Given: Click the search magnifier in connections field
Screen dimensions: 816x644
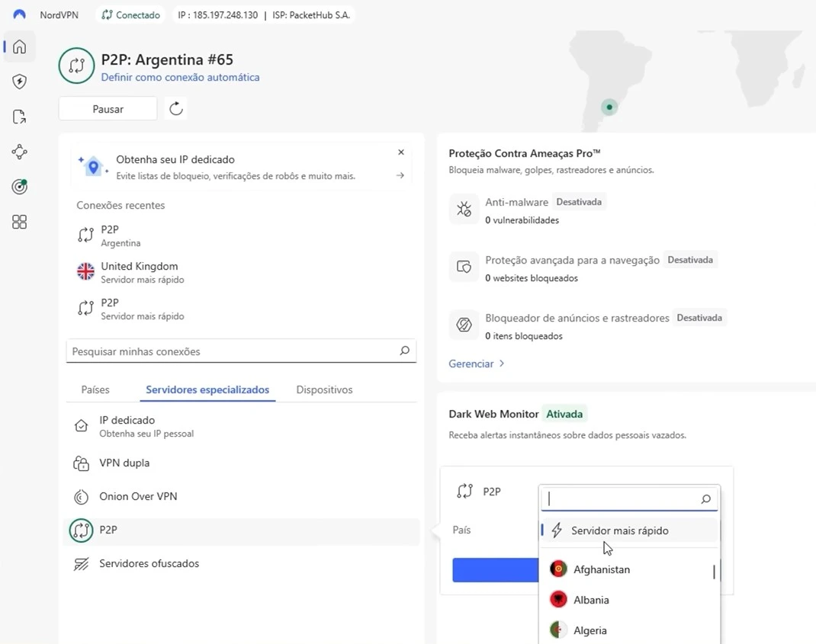Looking at the screenshot, I should coord(404,351).
